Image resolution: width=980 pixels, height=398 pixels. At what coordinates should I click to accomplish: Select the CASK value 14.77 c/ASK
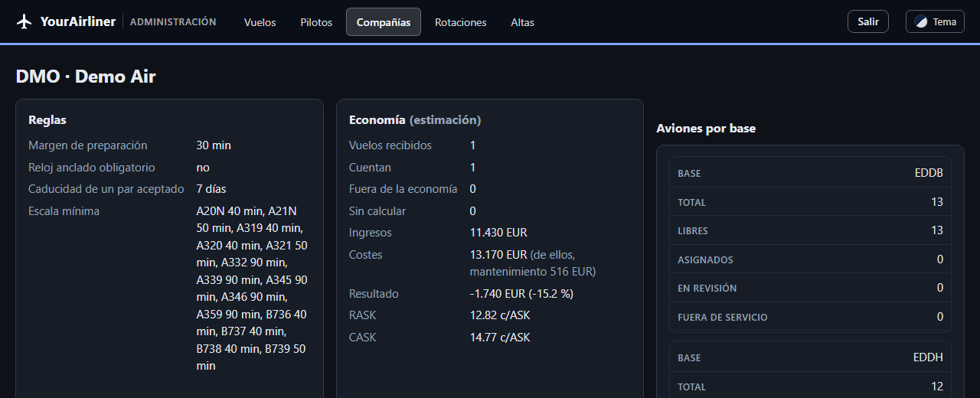pos(500,338)
